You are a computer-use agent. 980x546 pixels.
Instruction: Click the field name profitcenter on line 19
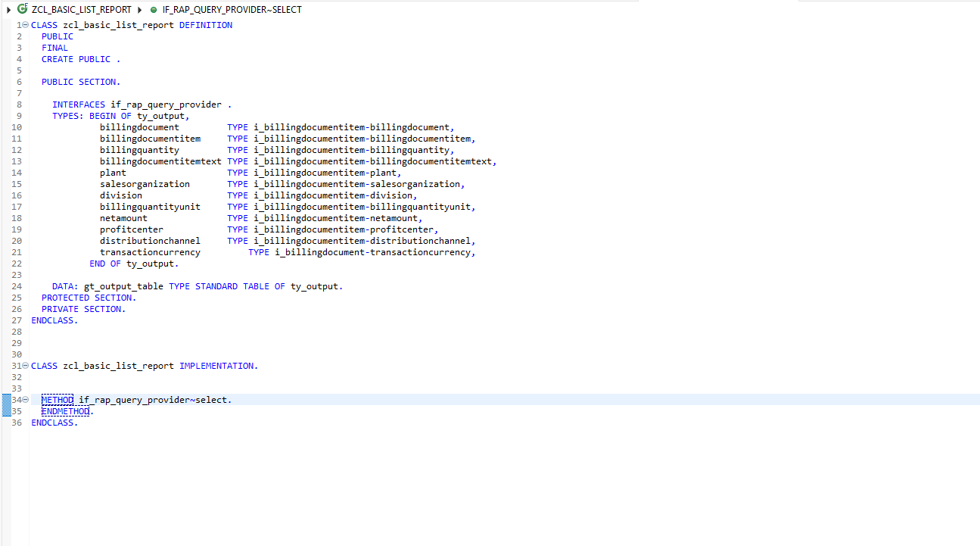132,229
